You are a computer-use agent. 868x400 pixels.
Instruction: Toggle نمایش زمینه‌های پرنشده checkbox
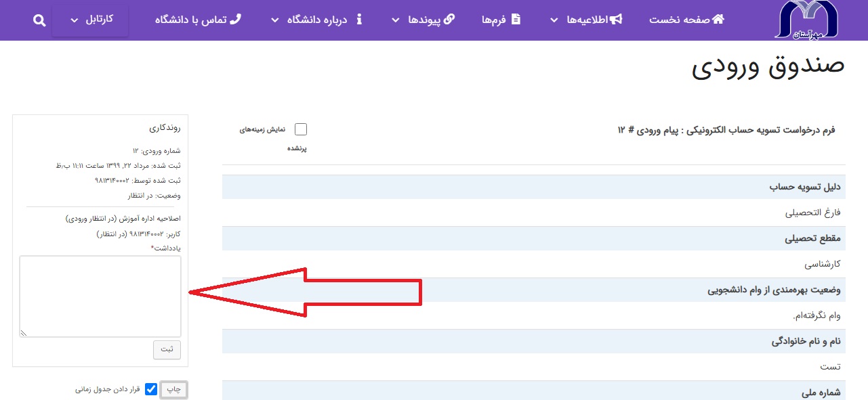pyautogui.click(x=301, y=129)
